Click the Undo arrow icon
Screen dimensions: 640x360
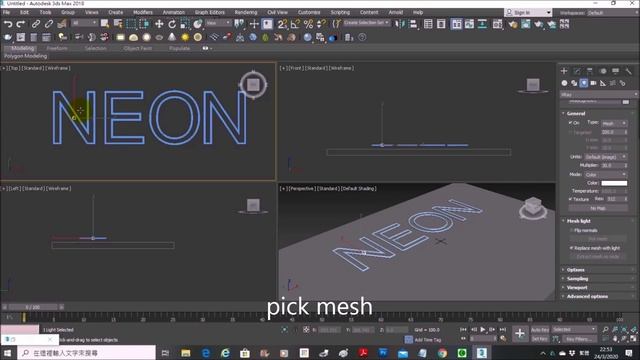[x=8, y=24]
